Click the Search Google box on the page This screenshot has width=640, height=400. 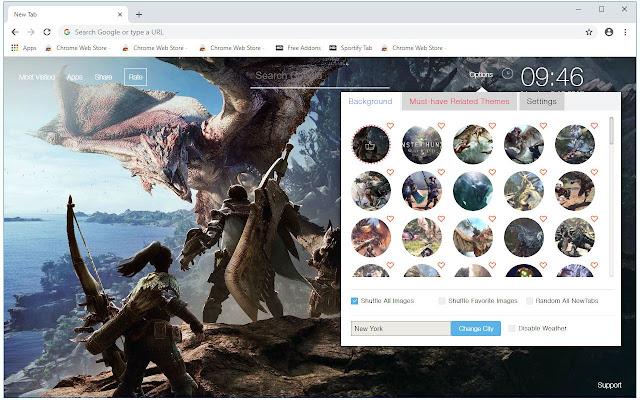320,76
